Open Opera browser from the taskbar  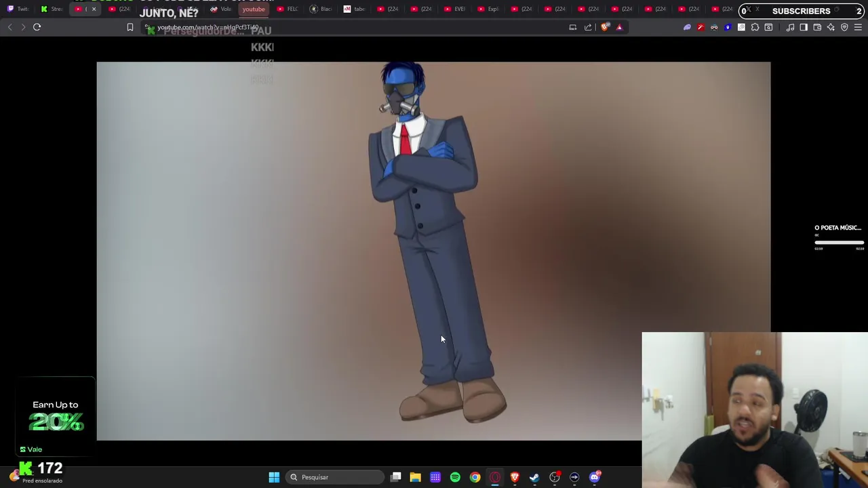coord(495,477)
